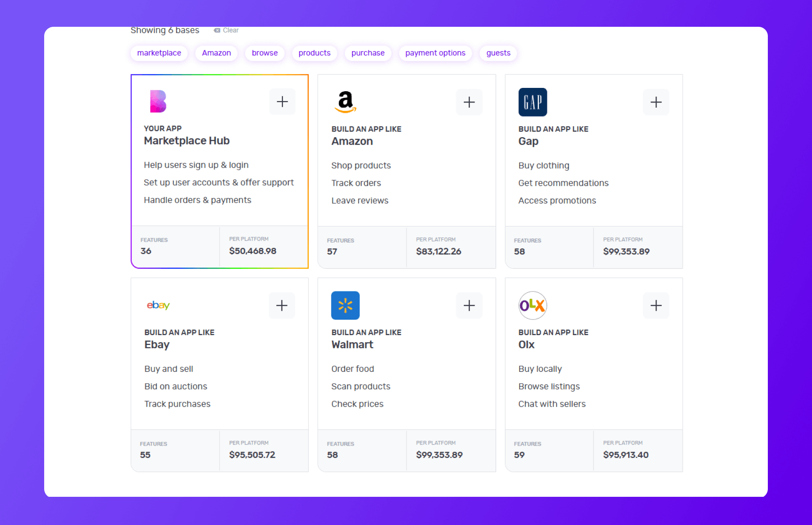Click the plus icon on Amazon card
Image resolution: width=812 pixels, height=525 pixels.
point(469,102)
